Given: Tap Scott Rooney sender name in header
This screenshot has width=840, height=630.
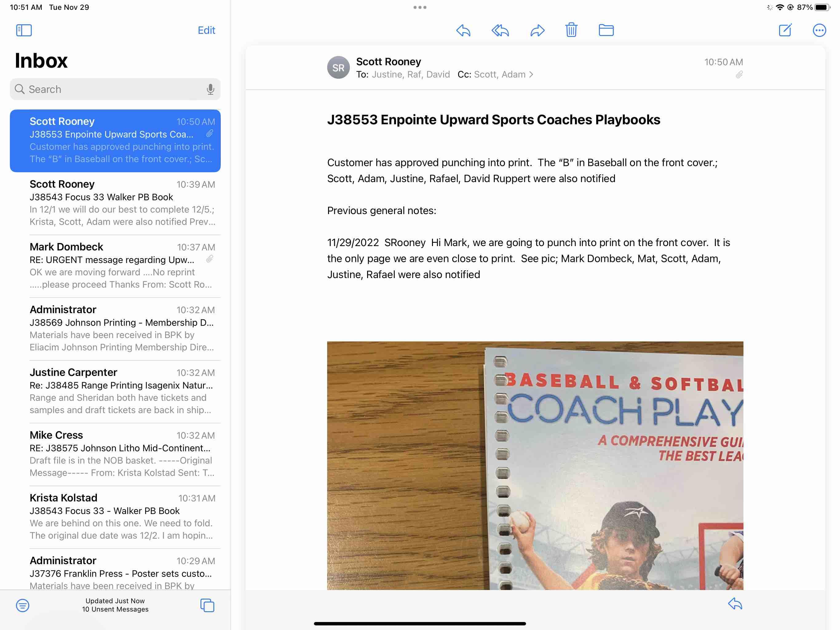Looking at the screenshot, I should pyautogui.click(x=388, y=62).
